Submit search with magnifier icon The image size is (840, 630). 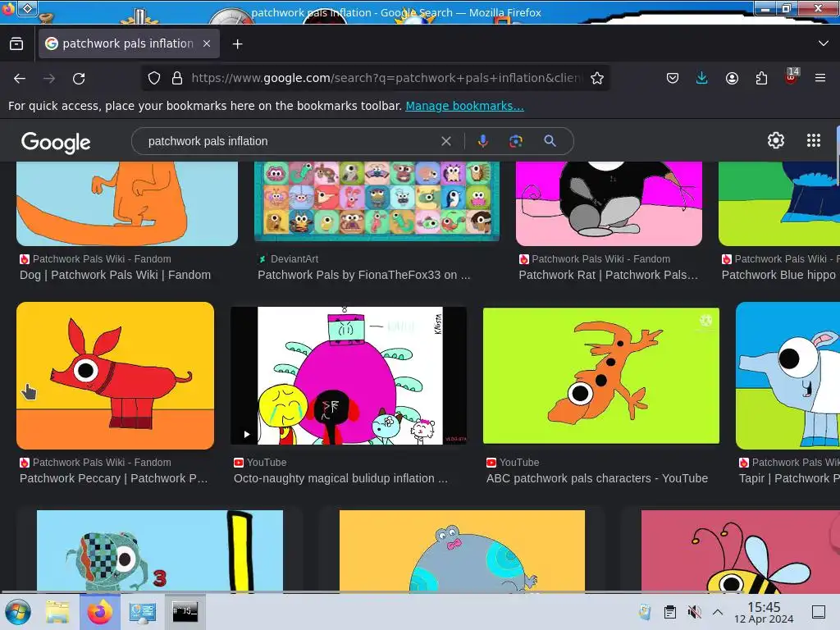pos(550,141)
